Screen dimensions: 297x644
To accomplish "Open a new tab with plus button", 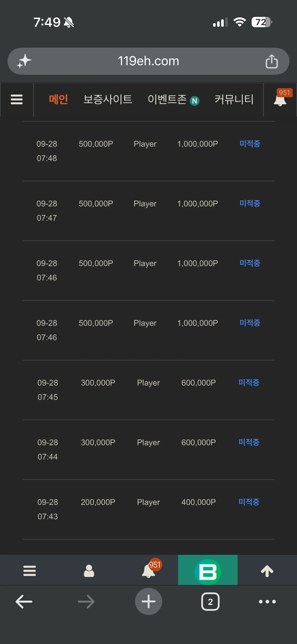I will pyautogui.click(x=149, y=601).
